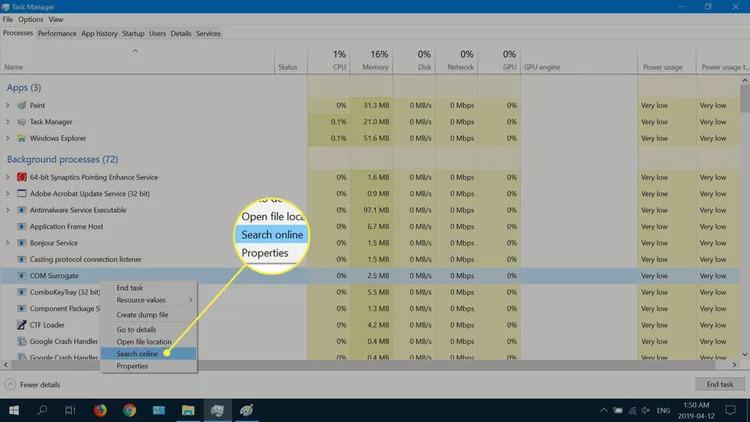Open the Action Center notification icon
This screenshot has width=750, height=422.
pyautogui.click(x=730, y=410)
